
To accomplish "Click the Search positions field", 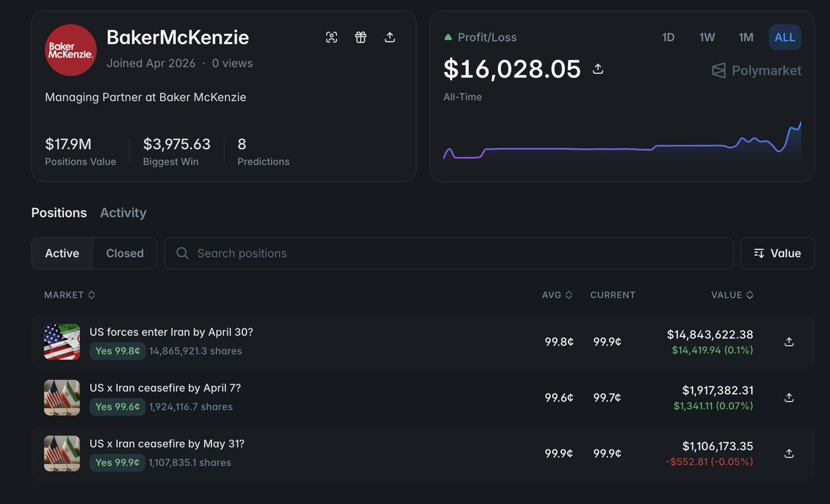I will coord(448,253).
